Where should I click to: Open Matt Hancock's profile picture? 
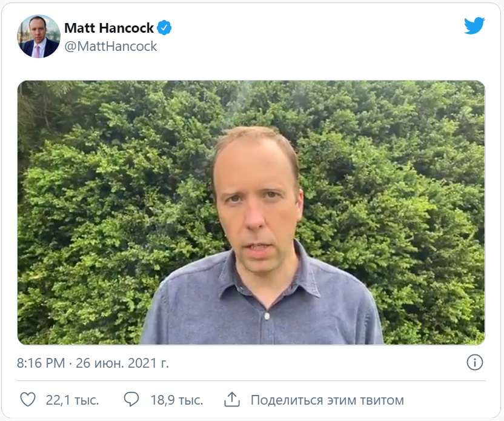[39, 36]
